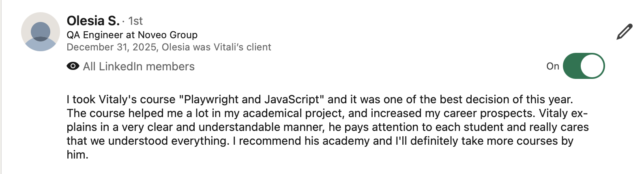Click the "On" label beside the switch
This screenshot has height=174, width=644.
click(552, 66)
